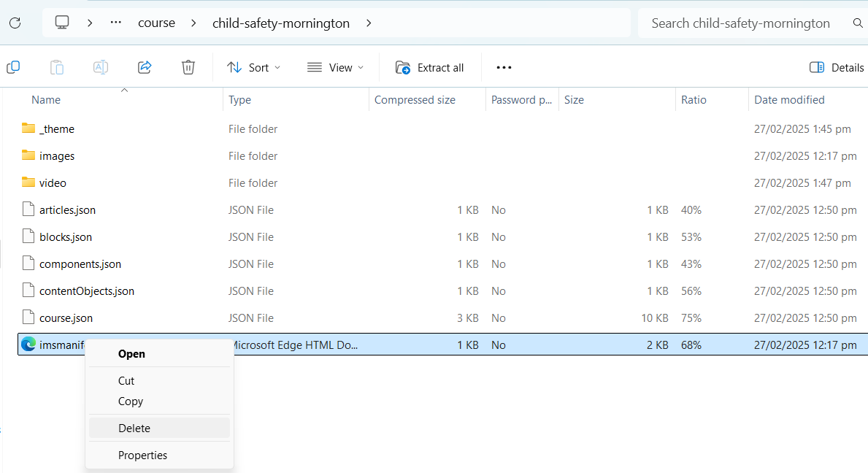Click the 56% ratio of contentObjects.json
The image size is (868, 473).
pyautogui.click(x=691, y=291)
